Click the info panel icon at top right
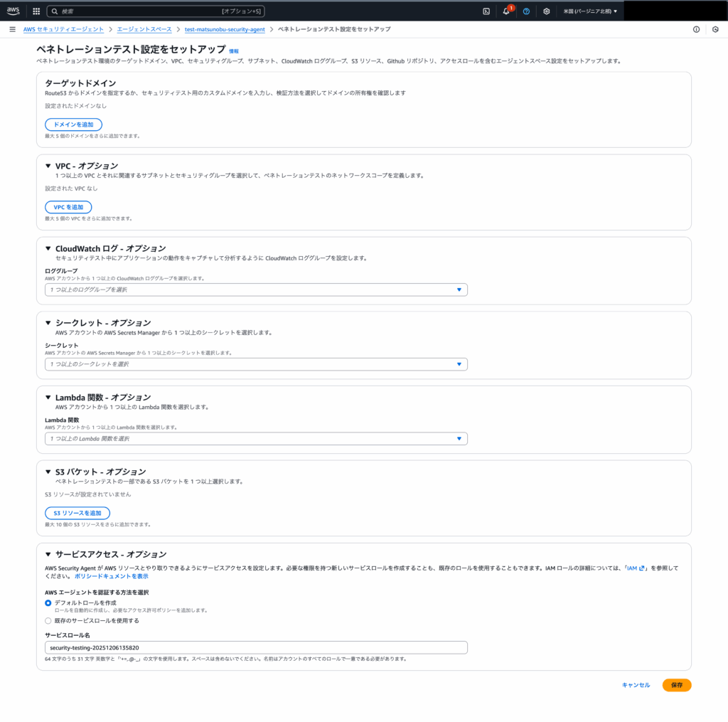The height and width of the screenshot is (722, 728). (x=696, y=29)
